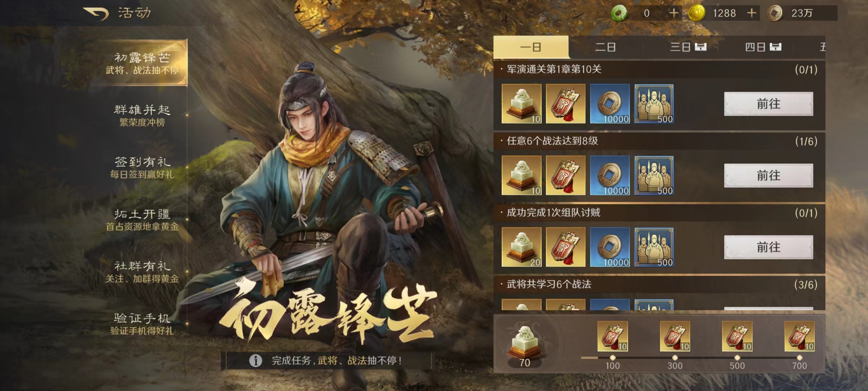Viewport: 868px width, 391px height.
Task: Open the 群雄并起 activity menu
Action: click(x=142, y=115)
